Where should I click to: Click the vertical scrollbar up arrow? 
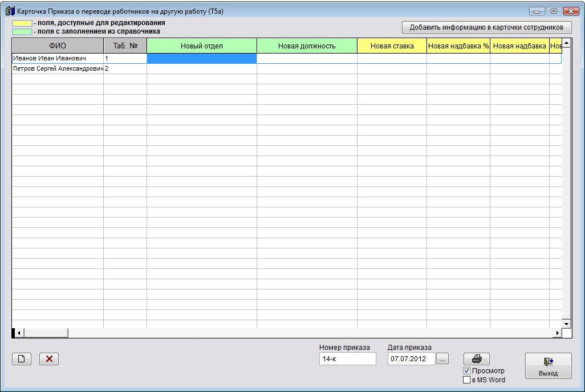(x=566, y=43)
